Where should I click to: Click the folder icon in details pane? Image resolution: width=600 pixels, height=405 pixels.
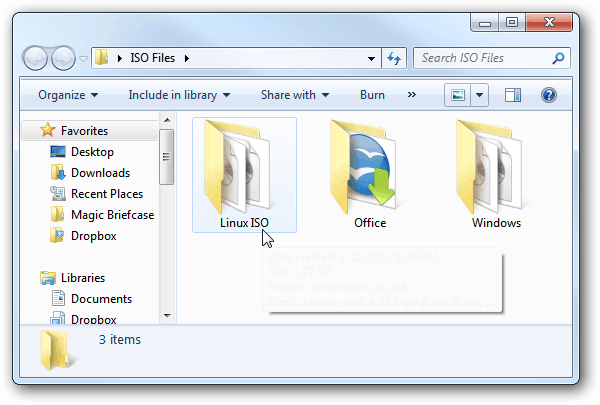click(57, 350)
